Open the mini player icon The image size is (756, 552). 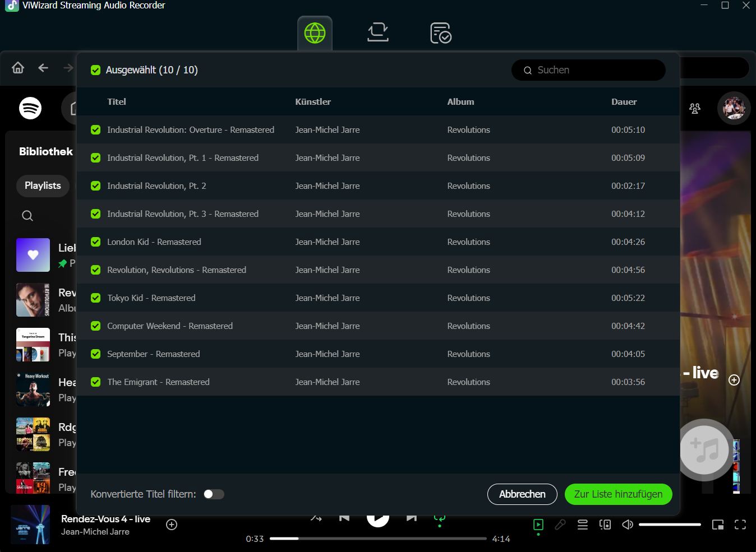click(x=718, y=525)
